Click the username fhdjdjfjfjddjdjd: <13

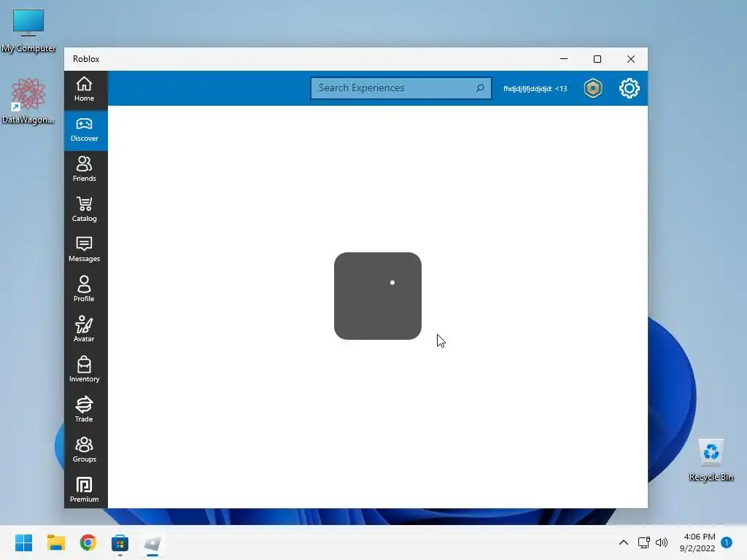[x=535, y=88]
